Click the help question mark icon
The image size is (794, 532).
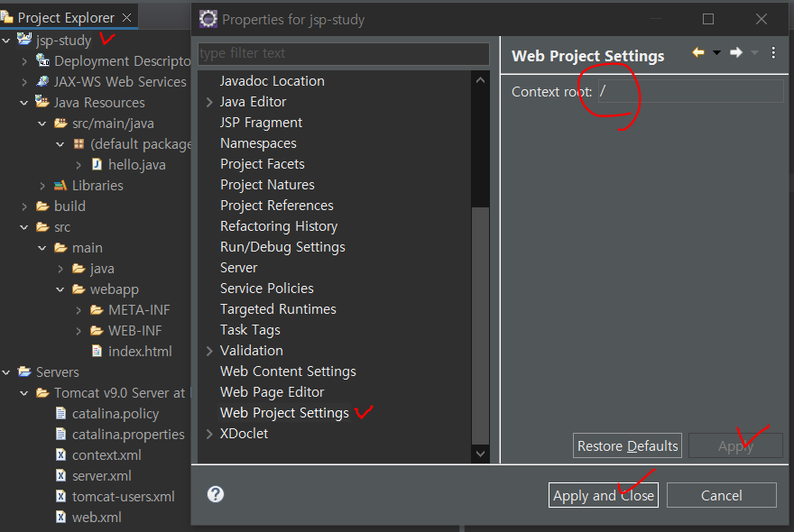coord(216,494)
